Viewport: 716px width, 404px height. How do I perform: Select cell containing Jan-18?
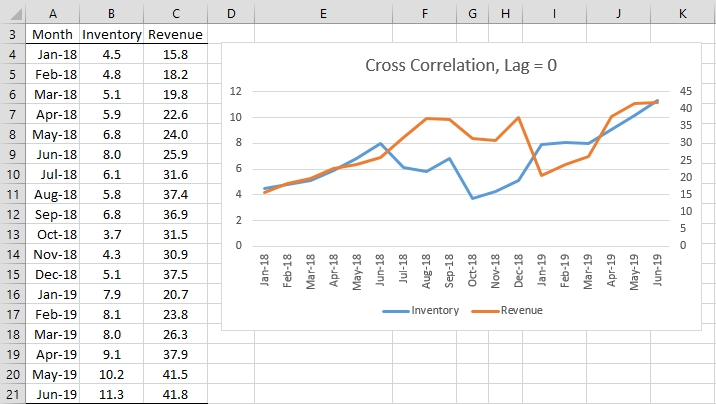click(53, 54)
